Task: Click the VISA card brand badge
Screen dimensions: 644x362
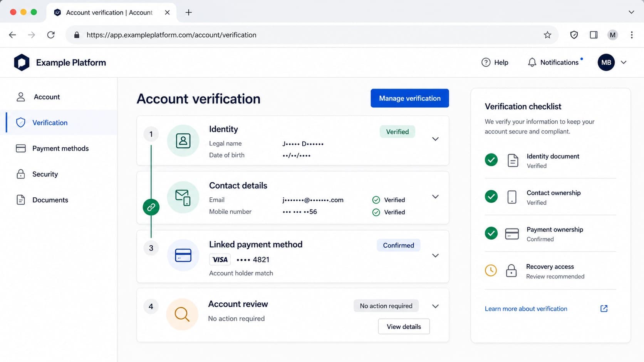Action: coord(220,260)
